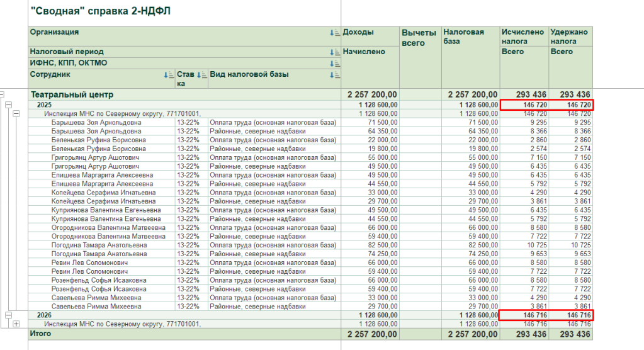Click sort icon next to Сотрудник header
Image resolution: width=644 pixels, height=350 pixels.
tap(169, 75)
